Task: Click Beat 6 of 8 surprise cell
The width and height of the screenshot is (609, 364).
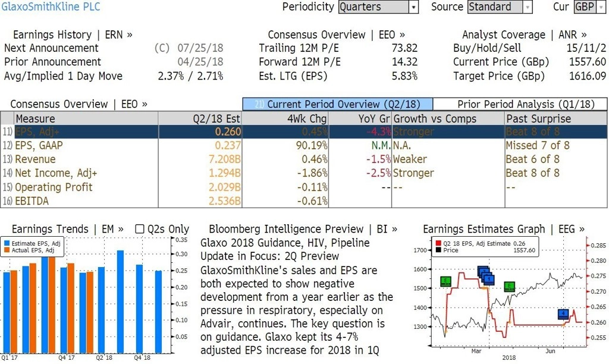Action: point(532,159)
